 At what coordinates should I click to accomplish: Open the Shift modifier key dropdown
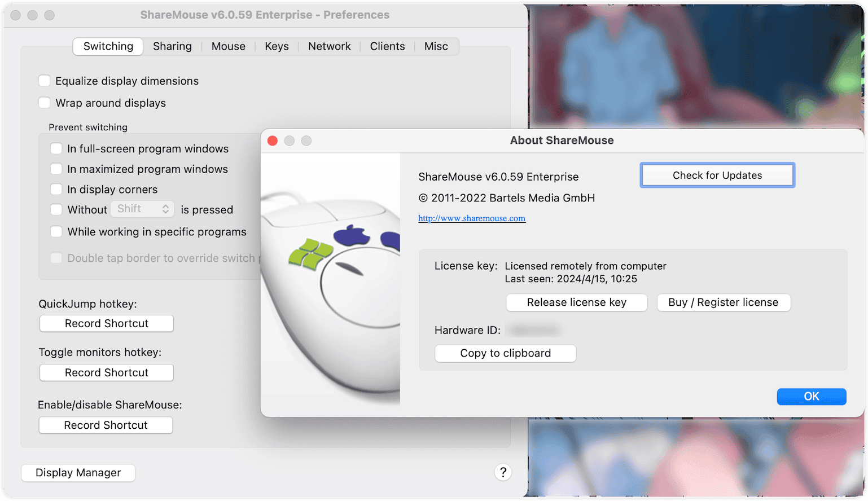142,209
